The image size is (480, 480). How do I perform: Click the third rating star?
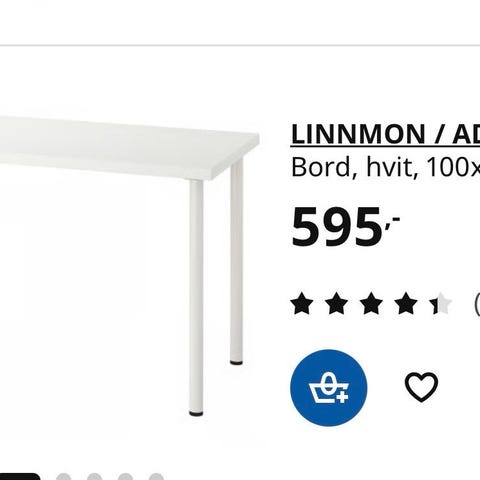point(371,303)
